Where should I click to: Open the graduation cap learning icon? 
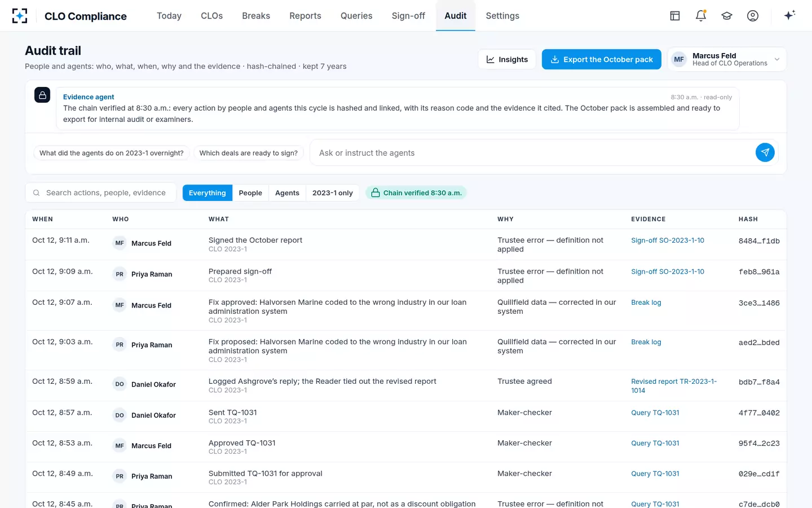click(727, 16)
